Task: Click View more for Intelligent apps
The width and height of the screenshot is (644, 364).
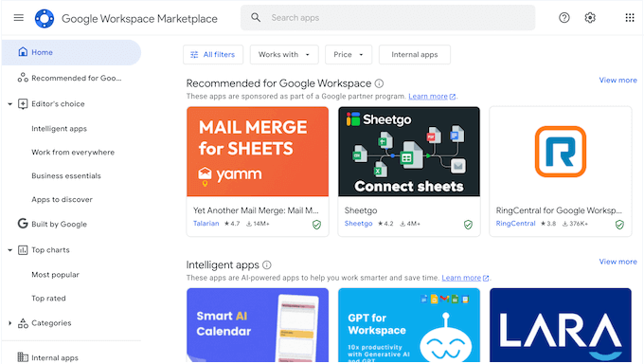Action: coord(617,262)
